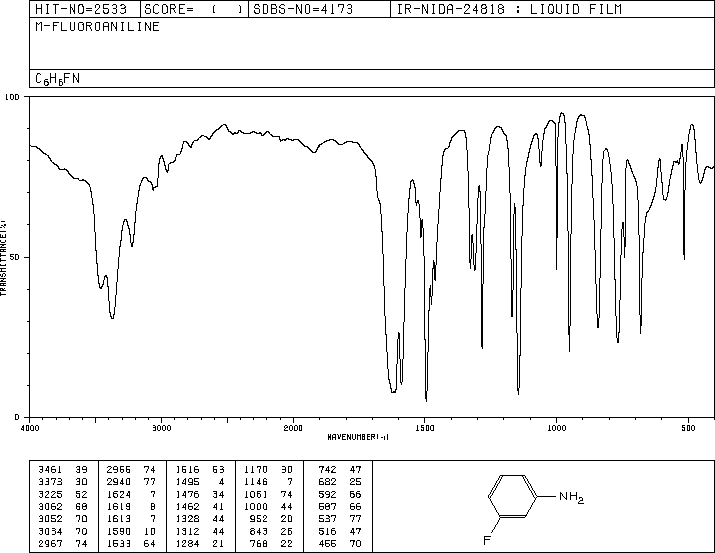Select peak table entry 1146

pos(269,482)
